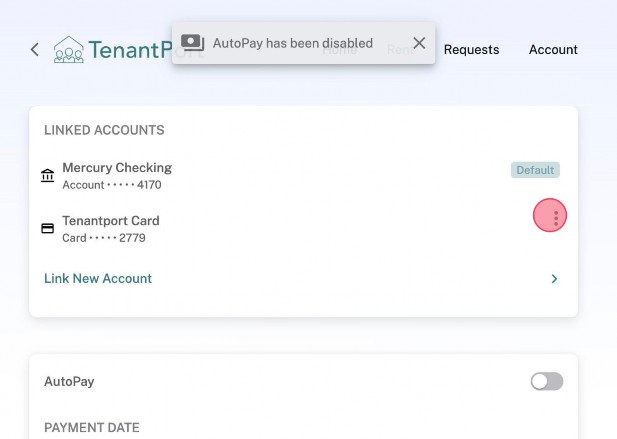The width and height of the screenshot is (617, 439).
Task: Go back using the left arrow
Action: click(35, 49)
